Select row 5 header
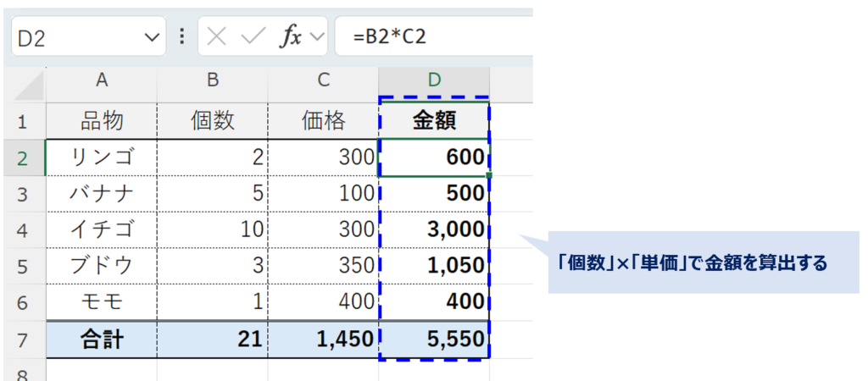Image resolution: width=868 pixels, height=381 pixels. [x=25, y=266]
